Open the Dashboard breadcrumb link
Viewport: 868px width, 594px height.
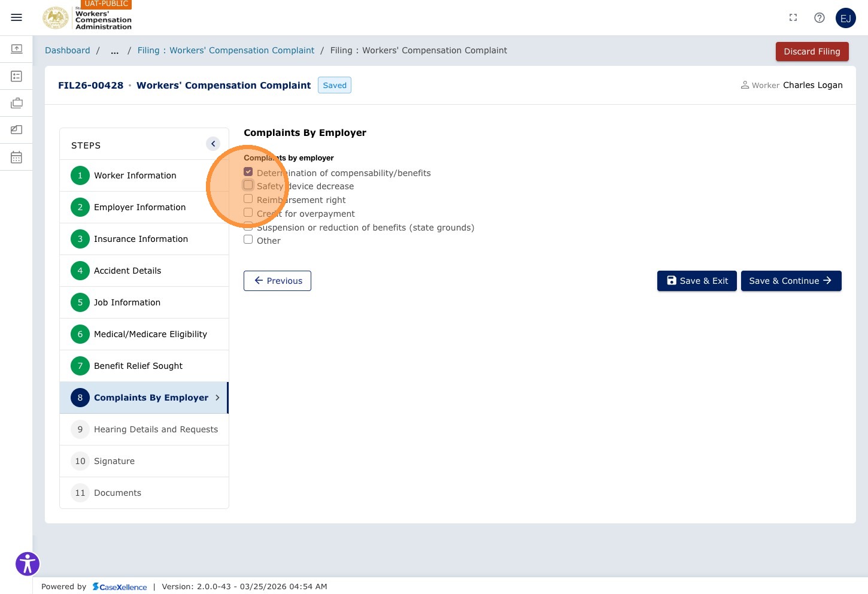68,51
